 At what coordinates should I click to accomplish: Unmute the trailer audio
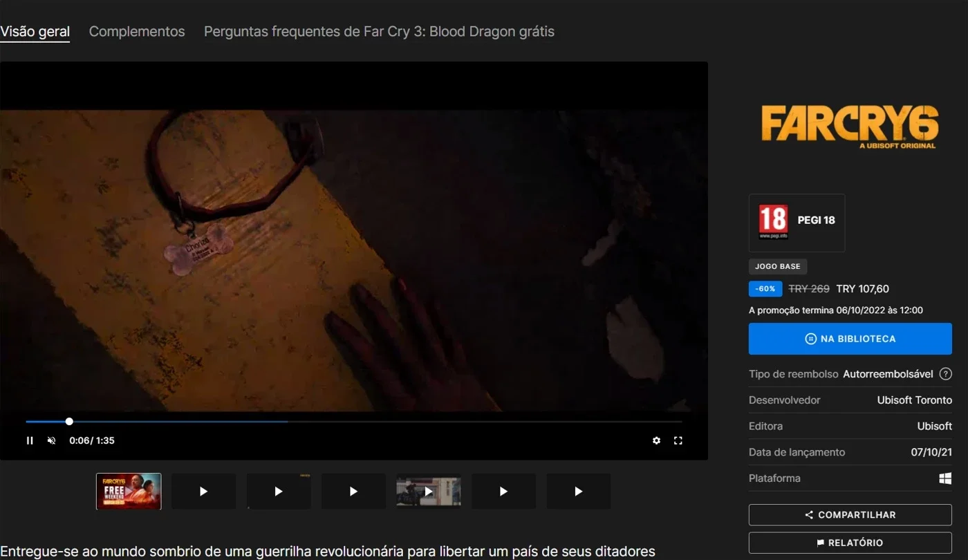click(51, 440)
